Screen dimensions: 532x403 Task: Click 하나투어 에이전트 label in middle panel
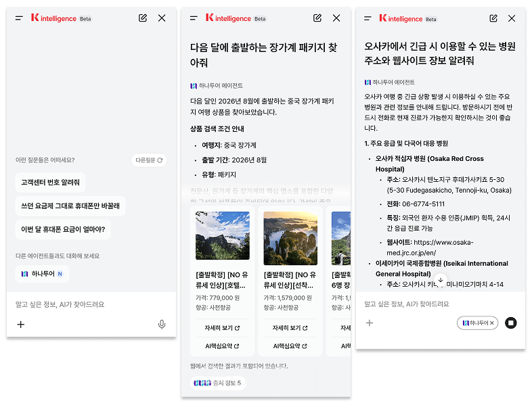217,86
